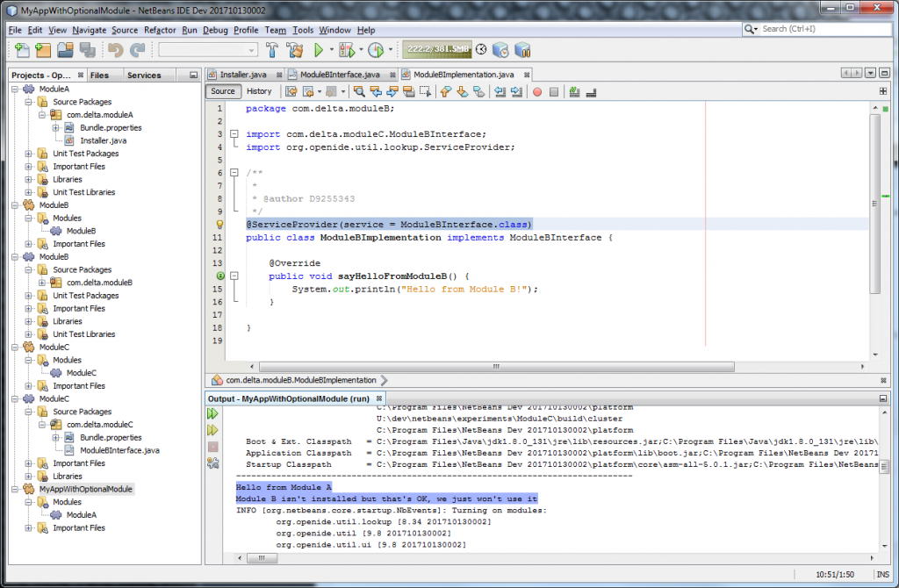Switch to the Installer.java editor tab
This screenshot has width=899, height=588.
[244, 75]
